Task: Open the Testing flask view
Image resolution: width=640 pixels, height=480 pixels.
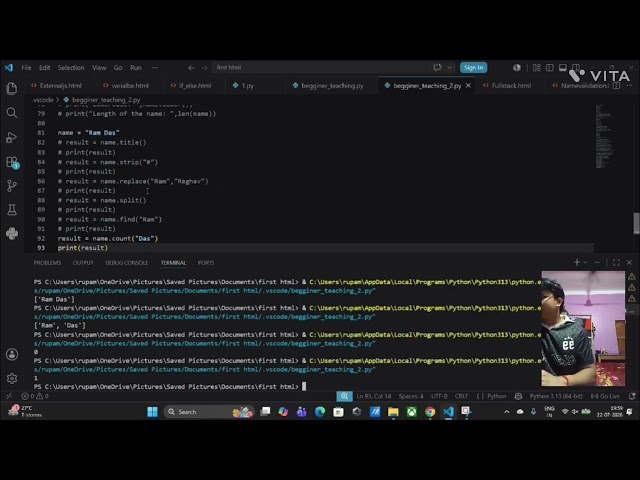Action: [12, 210]
